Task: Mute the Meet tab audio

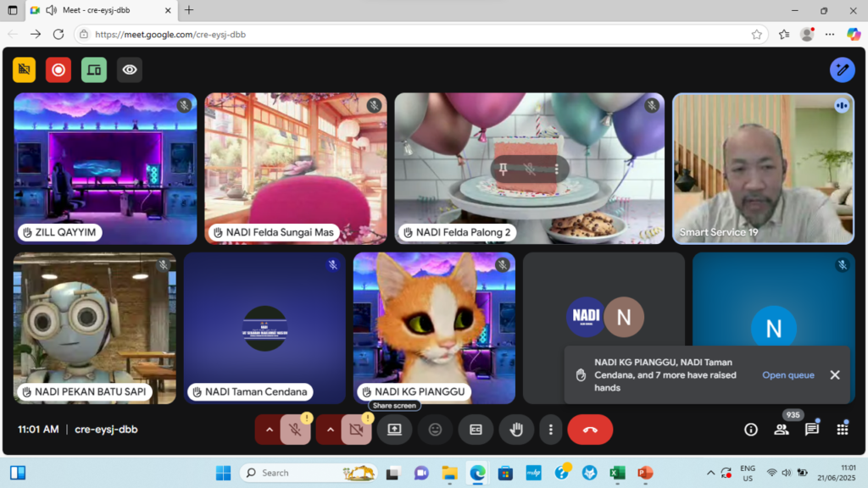Action: tap(52, 10)
